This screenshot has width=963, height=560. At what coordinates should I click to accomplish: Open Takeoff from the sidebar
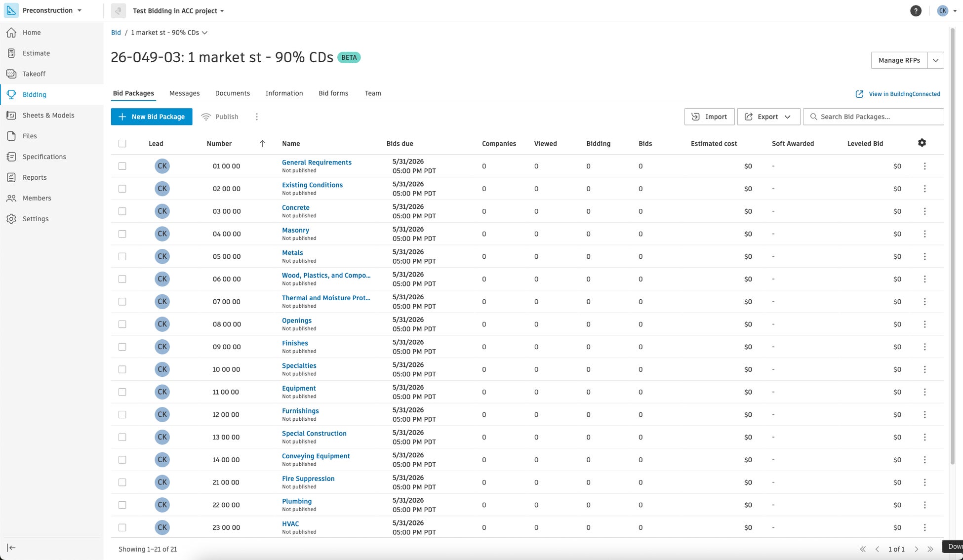coord(34,74)
